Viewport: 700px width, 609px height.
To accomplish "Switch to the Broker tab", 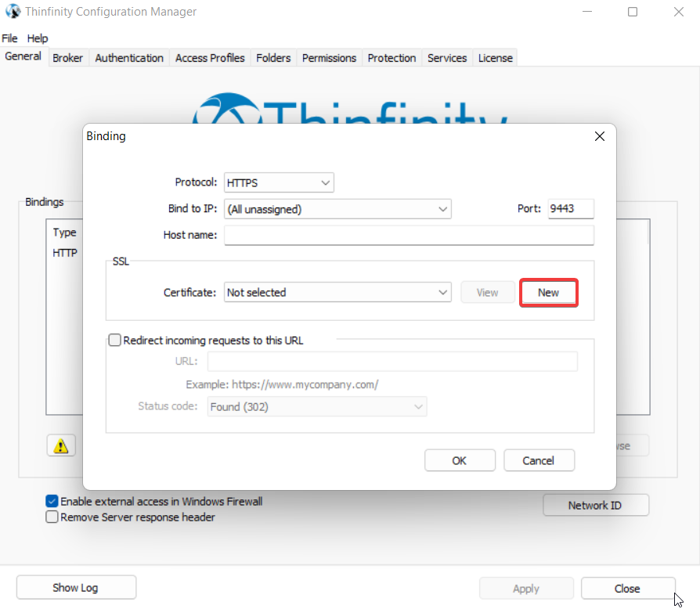I will point(67,58).
